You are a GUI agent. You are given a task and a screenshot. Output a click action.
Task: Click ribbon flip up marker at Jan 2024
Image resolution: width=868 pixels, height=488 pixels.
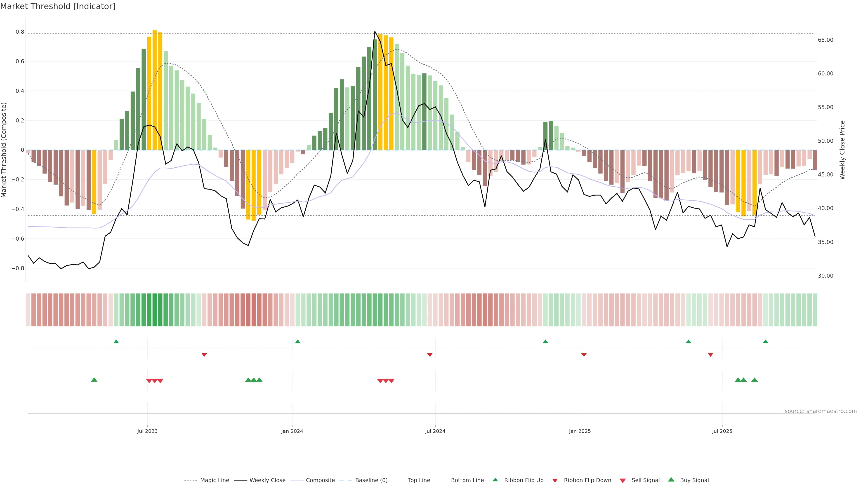tap(297, 342)
